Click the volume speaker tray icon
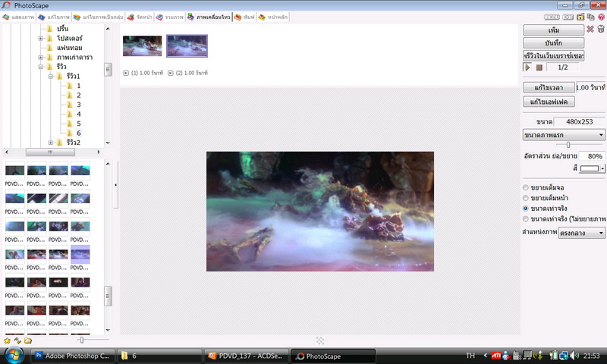607x364 pixels. (x=575, y=356)
